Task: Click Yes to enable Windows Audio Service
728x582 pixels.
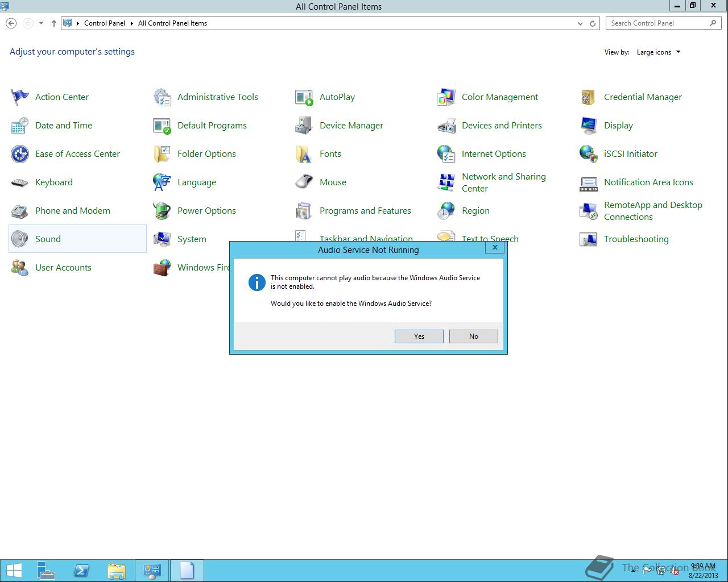Action: (419, 336)
